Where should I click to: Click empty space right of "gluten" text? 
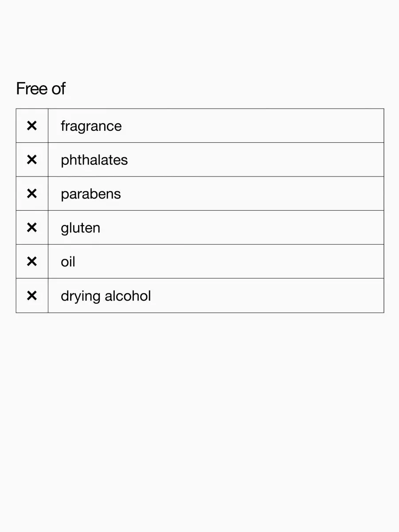(x=242, y=227)
